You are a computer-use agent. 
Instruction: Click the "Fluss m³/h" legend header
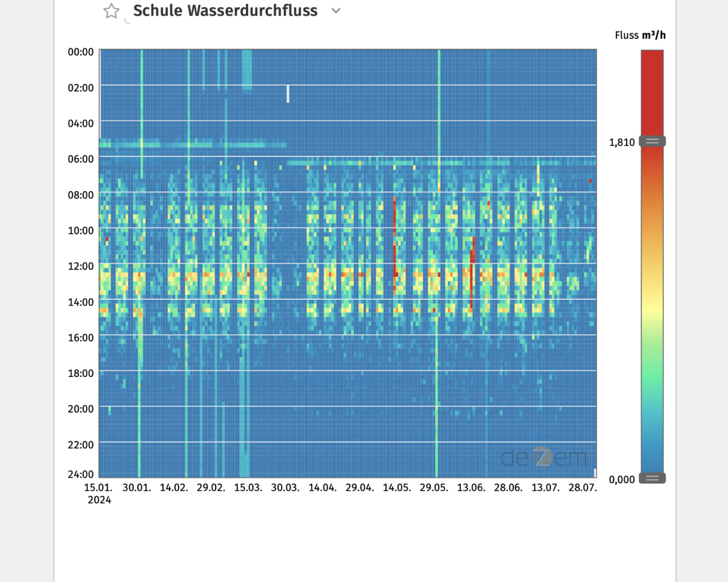click(x=641, y=34)
